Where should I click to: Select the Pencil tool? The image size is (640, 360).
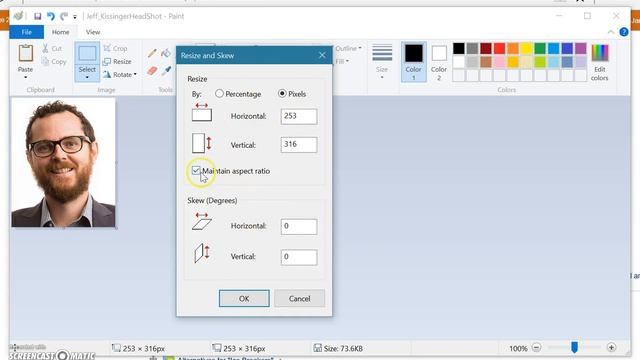(x=152, y=53)
